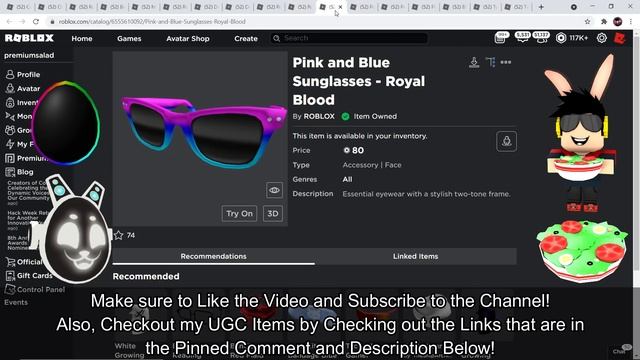Favorite the item with the star icon

click(118, 235)
